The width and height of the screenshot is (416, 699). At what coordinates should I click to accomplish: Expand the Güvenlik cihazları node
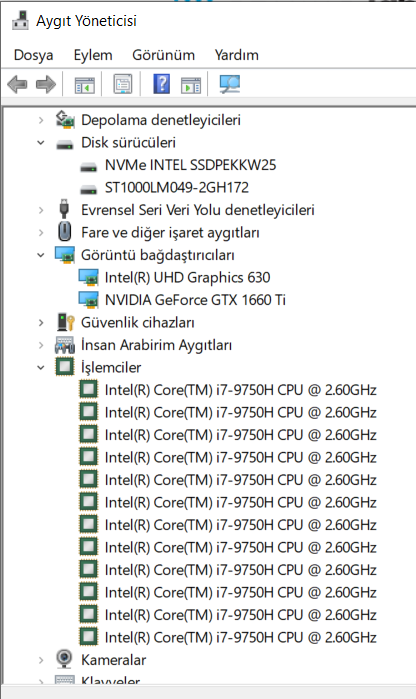41,322
